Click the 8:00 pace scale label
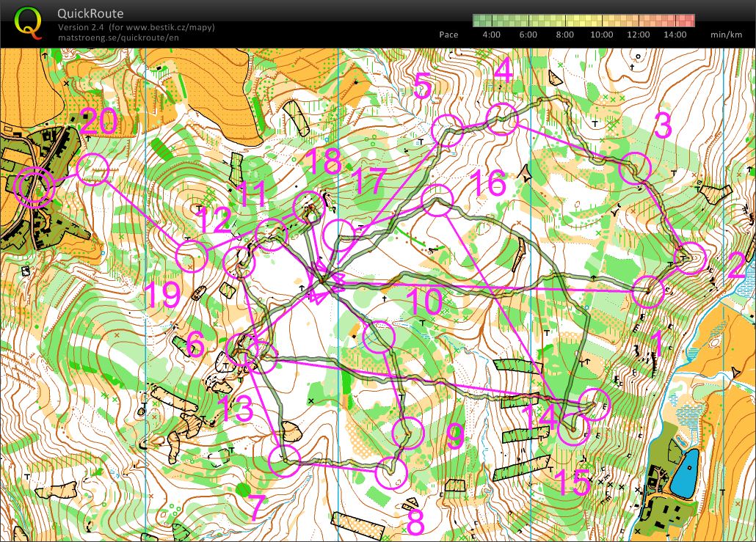 (564, 34)
